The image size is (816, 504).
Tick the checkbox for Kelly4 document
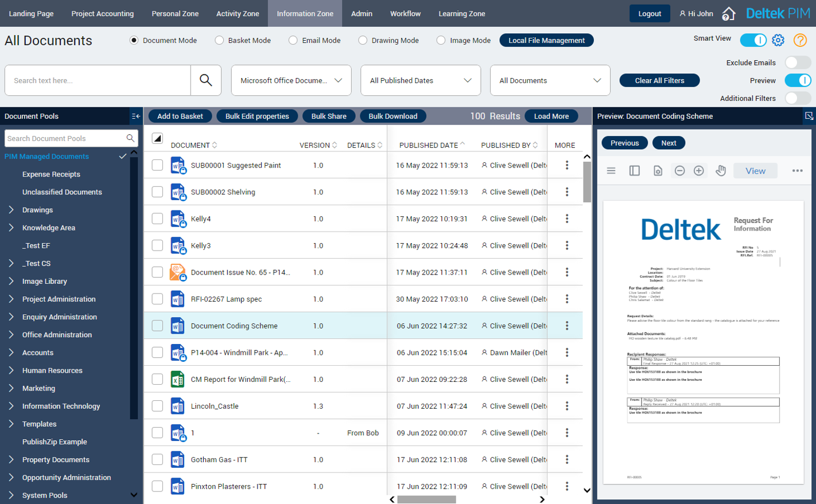157,218
